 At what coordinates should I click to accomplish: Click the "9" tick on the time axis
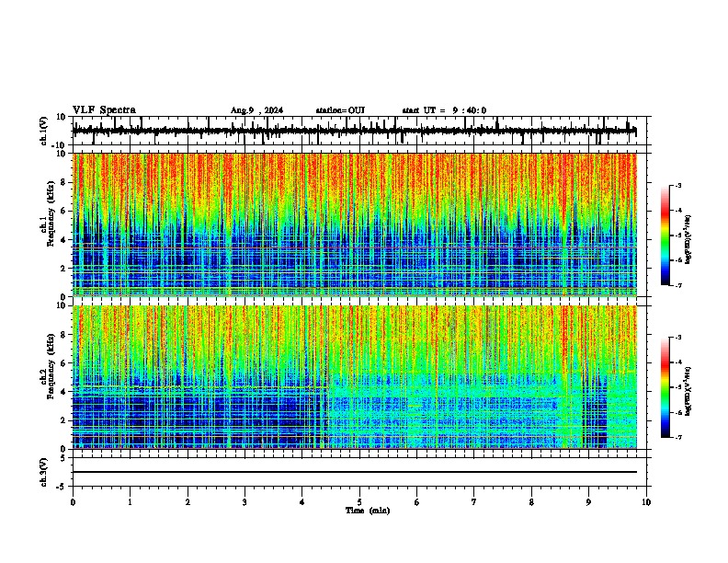pyautogui.click(x=588, y=502)
